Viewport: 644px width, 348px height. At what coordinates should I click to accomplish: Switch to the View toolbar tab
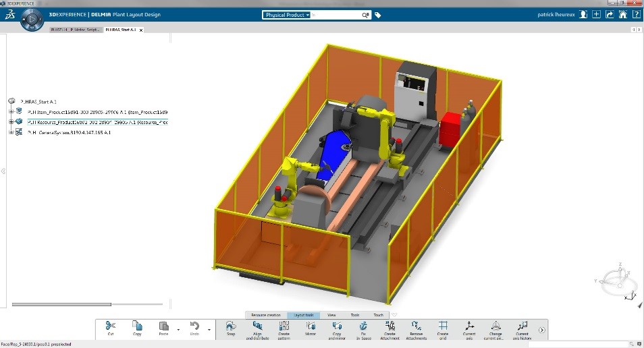click(x=331, y=315)
